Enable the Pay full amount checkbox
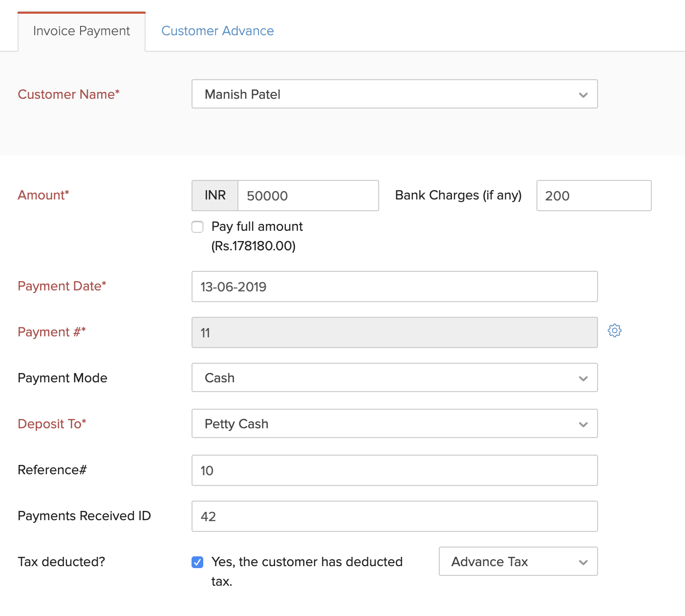The height and width of the screenshot is (616, 685). pos(197,227)
